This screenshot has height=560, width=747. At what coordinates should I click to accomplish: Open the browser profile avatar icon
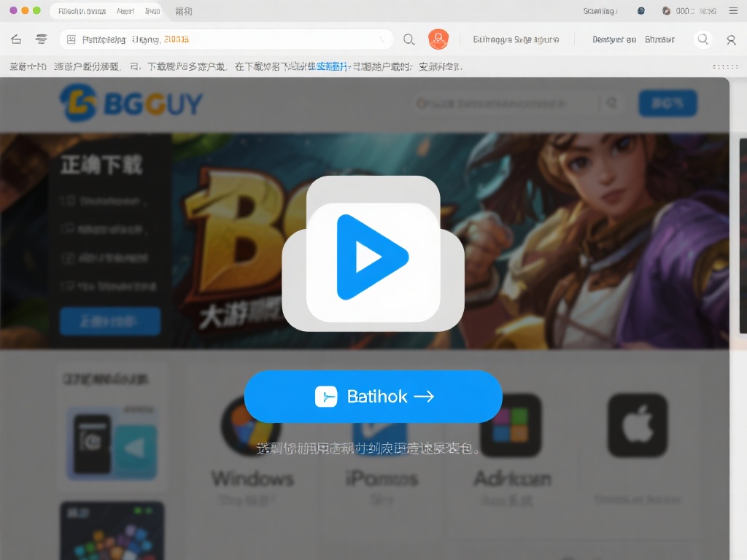(x=438, y=39)
